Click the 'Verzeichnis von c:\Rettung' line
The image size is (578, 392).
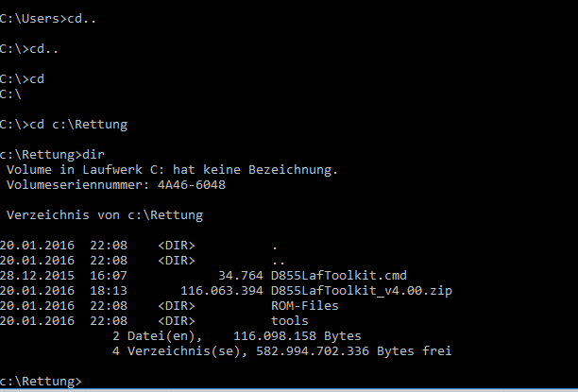coord(105,215)
